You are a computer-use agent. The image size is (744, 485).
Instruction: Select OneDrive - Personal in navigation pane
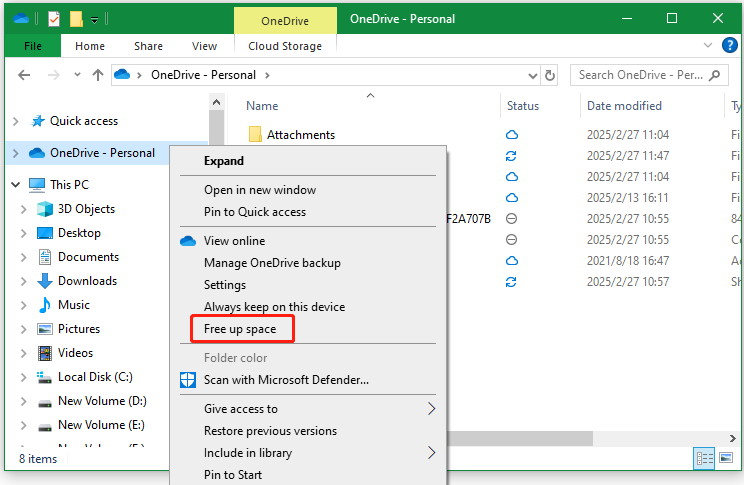(x=102, y=153)
